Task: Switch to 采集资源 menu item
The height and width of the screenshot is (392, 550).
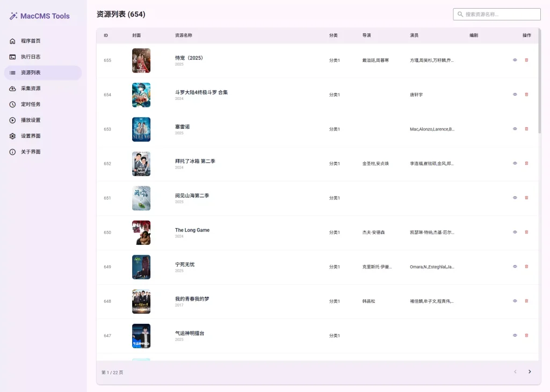Action: click(31, 89)
